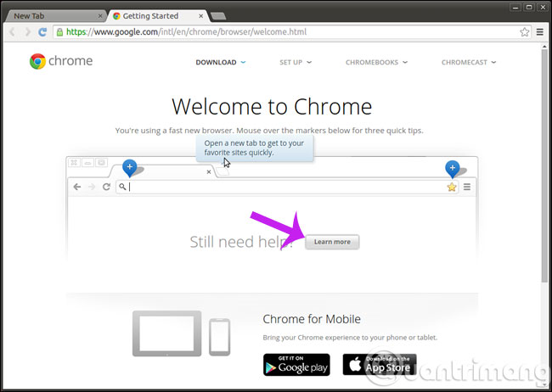Image resolution: width=552 pixels, height=392 pixels.
Task: Click the Chrome logo on the page
Action: (x=37, y=61)
